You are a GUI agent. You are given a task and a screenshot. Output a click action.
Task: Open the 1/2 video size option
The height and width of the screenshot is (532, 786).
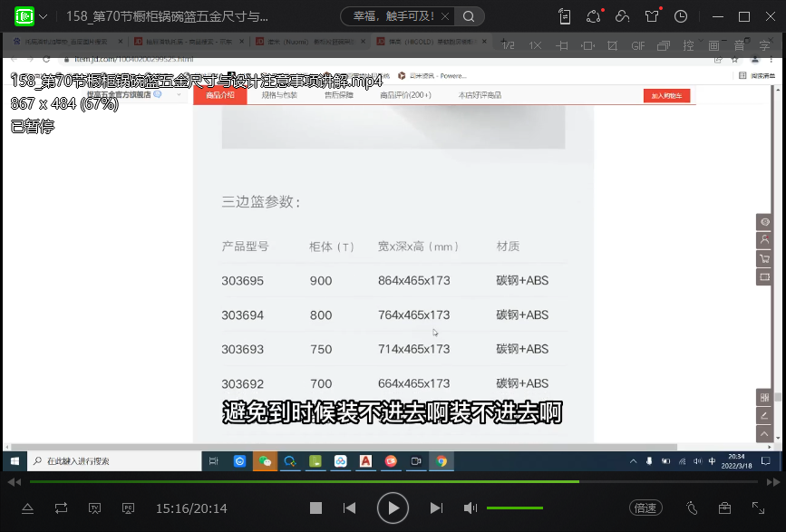point(508,45)
